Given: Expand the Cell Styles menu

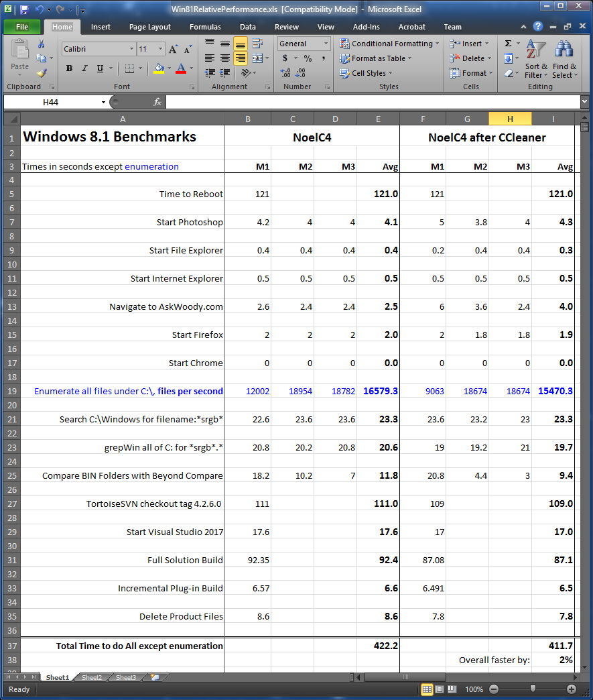Looking at the screenshot, I should pos(365,73).
